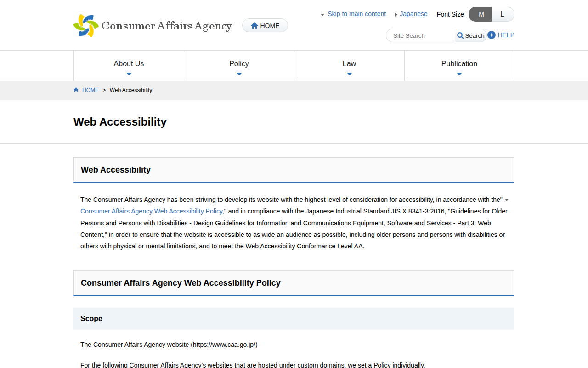This screenshot has height=368, width=588.
Task: Click the Consumer Affairs Agency pinwheel logo
Action: pyautogui.click(x=86, y=26)
